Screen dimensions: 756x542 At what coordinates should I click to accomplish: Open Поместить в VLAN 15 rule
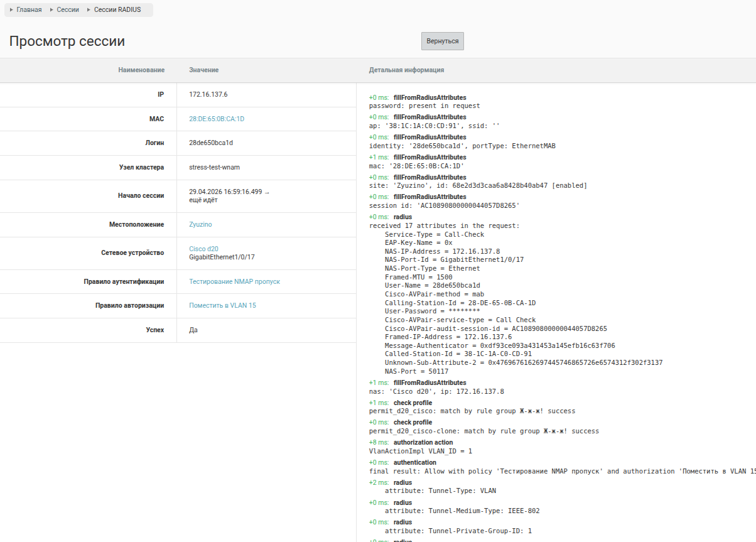pyautogui.click(x=223, y=305)
